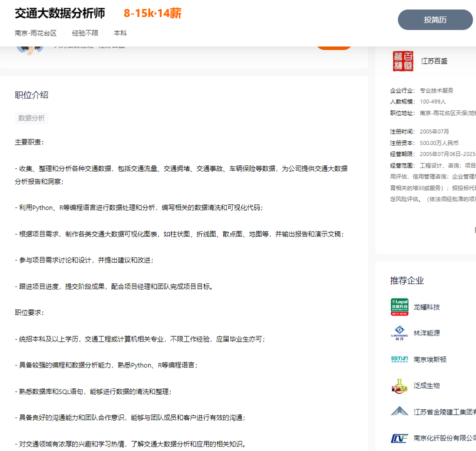
Task: Visit the 林洋能源 company page link
Action: coord(426,333)
